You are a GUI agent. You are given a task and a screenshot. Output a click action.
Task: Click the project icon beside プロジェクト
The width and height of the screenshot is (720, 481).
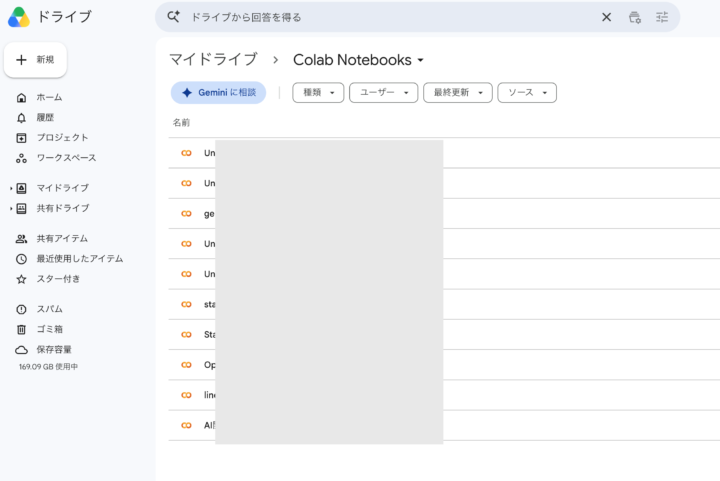tap(21, 138)
